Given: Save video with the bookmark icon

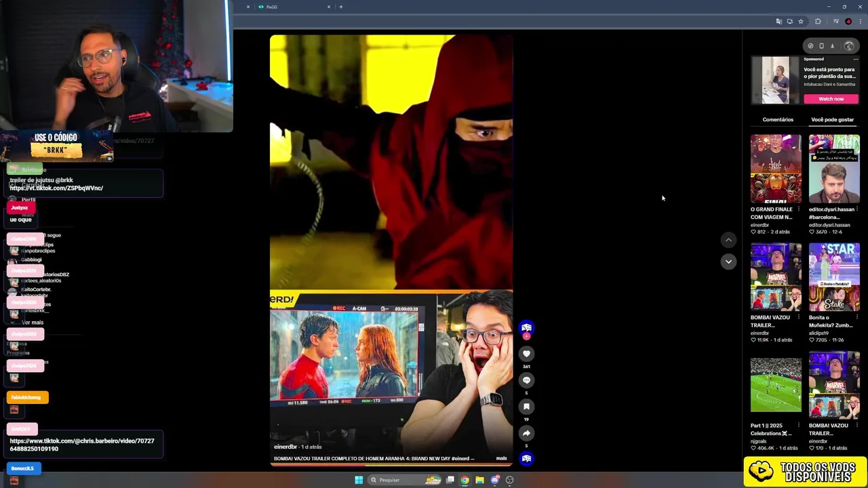Looking at the screenshot, I should click(x=526, y=407).
